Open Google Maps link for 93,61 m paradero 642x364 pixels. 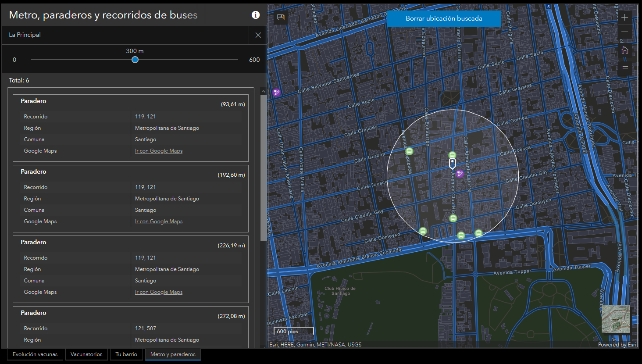click(159, 151)
